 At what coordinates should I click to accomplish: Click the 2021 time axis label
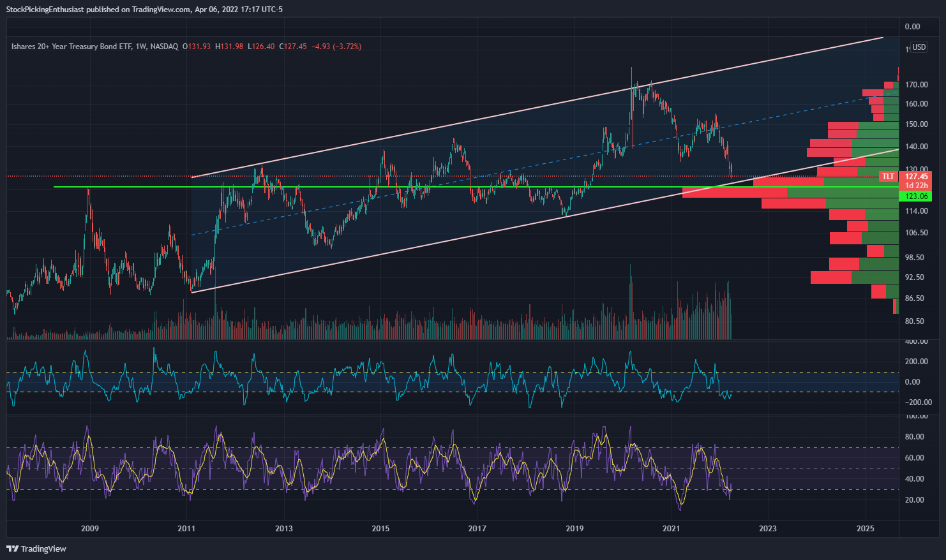pos(671,528)
